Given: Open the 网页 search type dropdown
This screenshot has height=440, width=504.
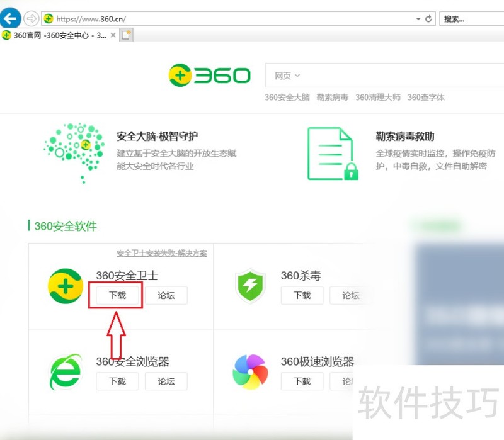Looking at the screenshot, I should tap(287, 76).
